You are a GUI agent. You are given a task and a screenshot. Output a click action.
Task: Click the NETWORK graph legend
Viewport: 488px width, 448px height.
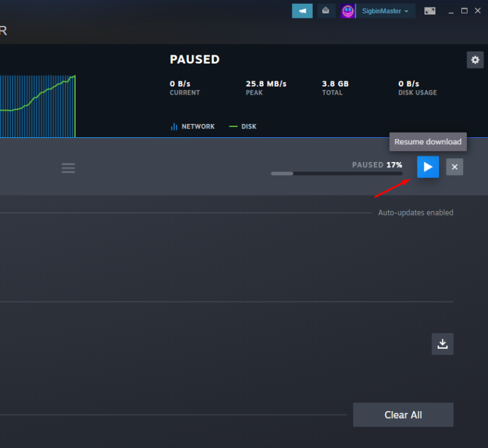193,126
